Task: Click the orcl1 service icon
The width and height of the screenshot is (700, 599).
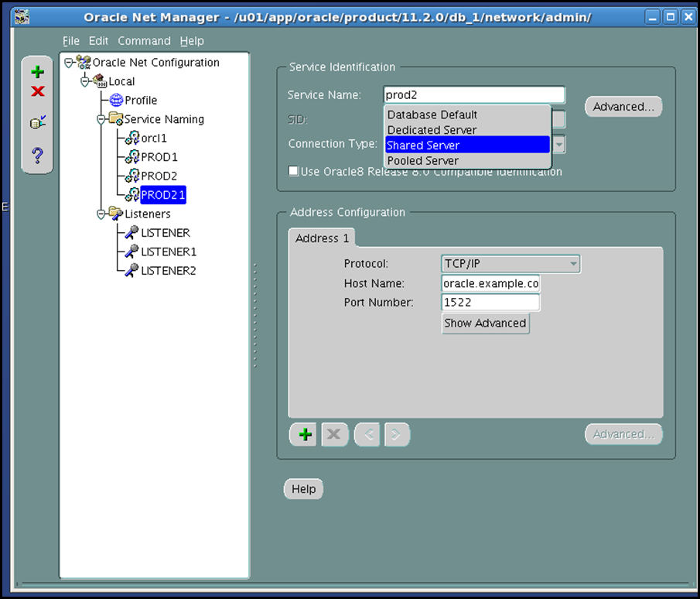Action: point(132,138)
